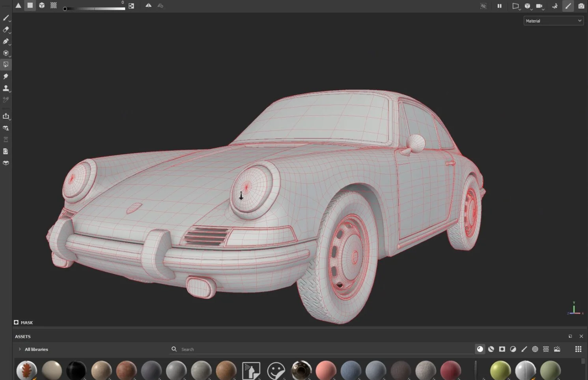The width and height of the screenshot is (588, 380).
Task: Open the Material channel dropdown
Action: 553,21
